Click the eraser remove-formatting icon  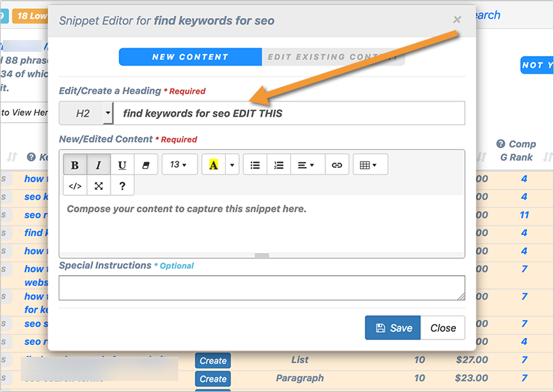(x=146, y=165)
